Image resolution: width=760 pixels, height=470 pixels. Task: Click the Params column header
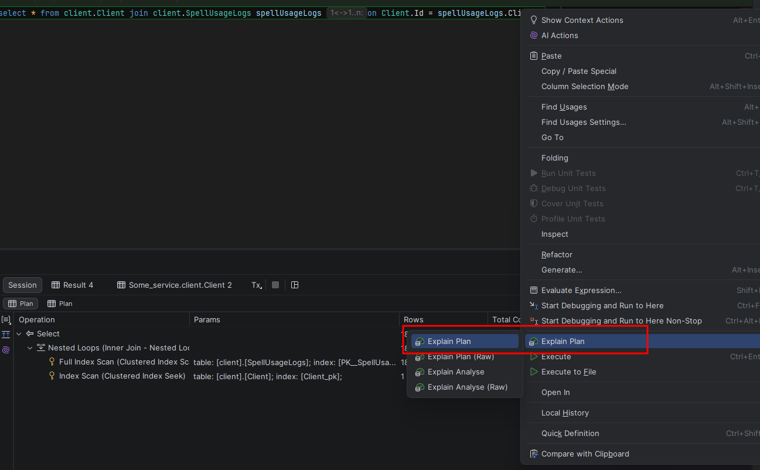coord(207,320)
